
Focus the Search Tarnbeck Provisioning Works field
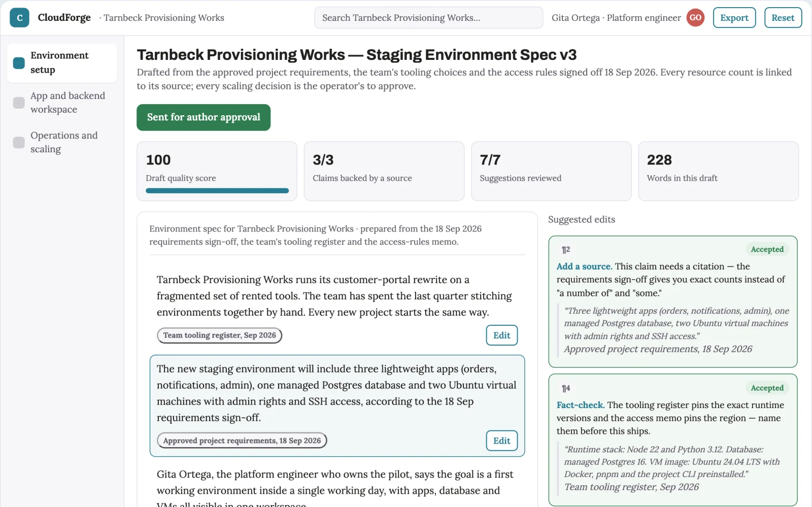(x=428, y=18)
